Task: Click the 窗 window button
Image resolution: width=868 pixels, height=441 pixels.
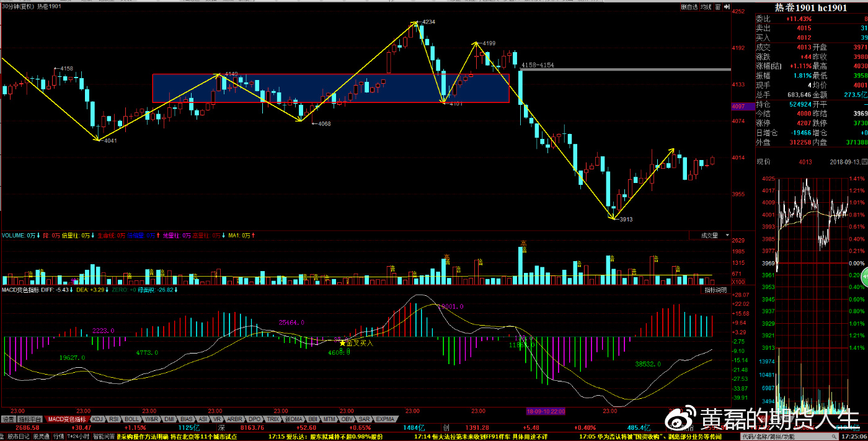Action: click(x=717, y=7)
